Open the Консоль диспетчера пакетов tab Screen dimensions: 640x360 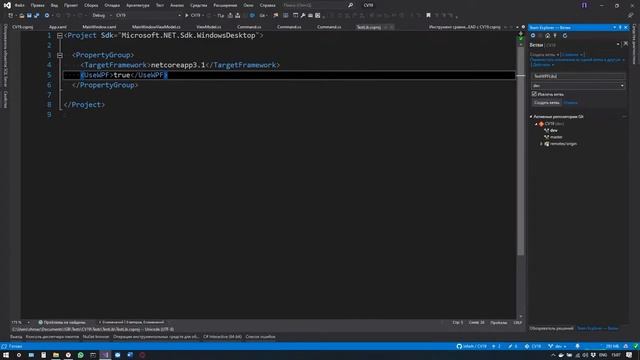tap(52, 337)
